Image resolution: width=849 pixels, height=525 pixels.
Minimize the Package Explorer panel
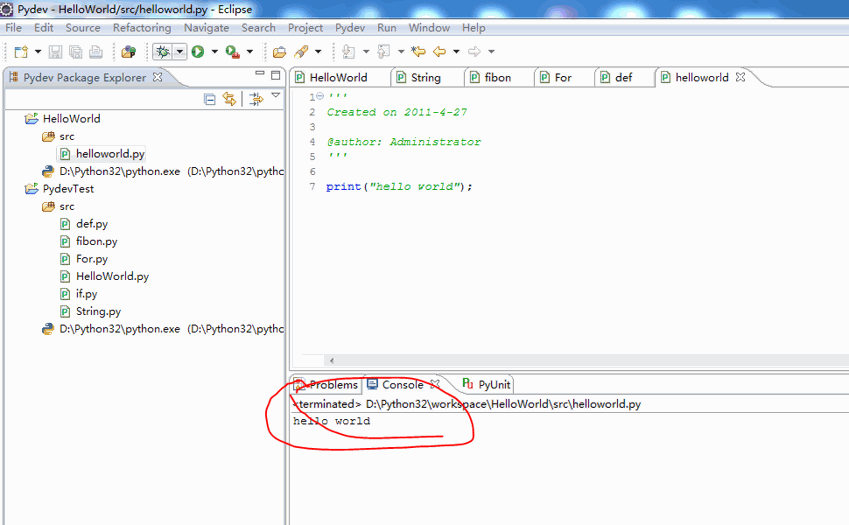coord(260,73)
